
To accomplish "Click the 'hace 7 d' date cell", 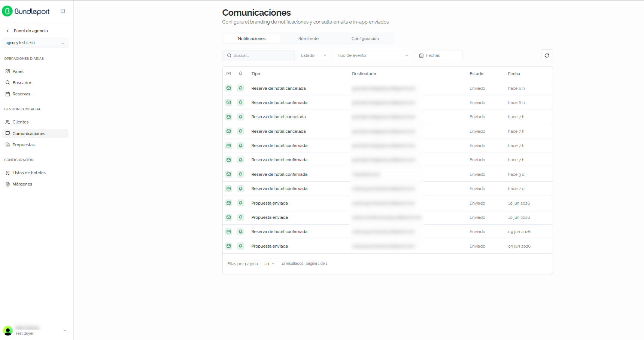I will point(516,189).
